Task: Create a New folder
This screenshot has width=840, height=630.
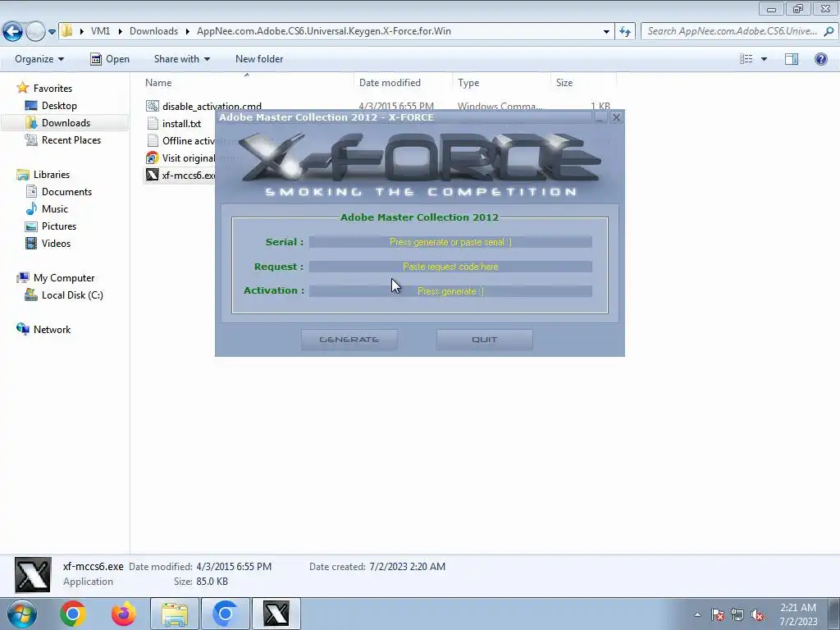Action: coord(259,59)
